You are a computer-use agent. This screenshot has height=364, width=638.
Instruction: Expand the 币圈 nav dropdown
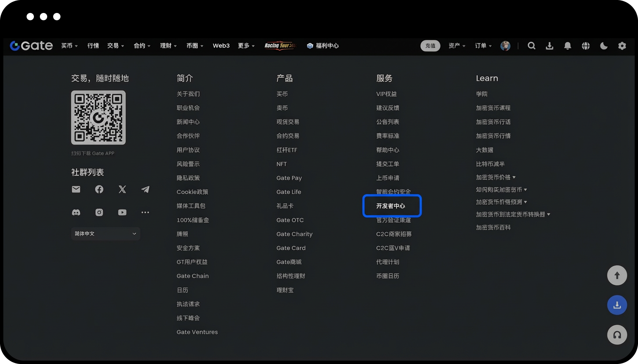click(x=195, y=46)
